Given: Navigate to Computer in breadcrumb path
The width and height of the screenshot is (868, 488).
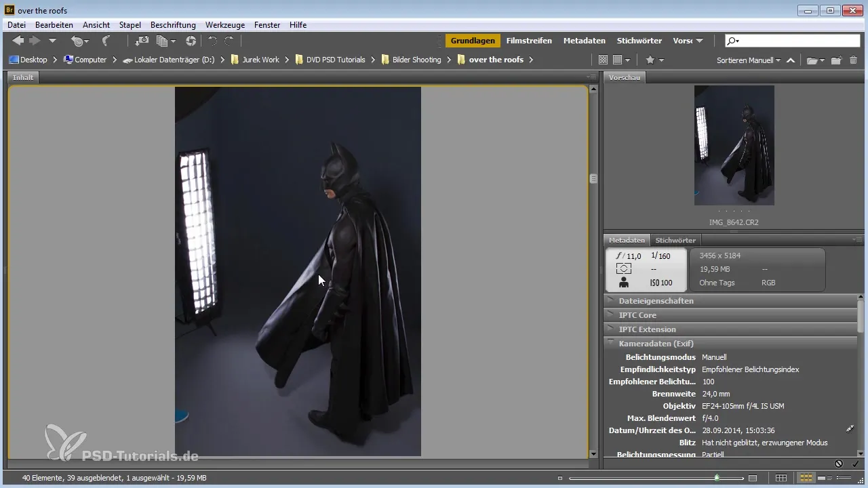Looking at the screenshot, I should pos(85,60).
